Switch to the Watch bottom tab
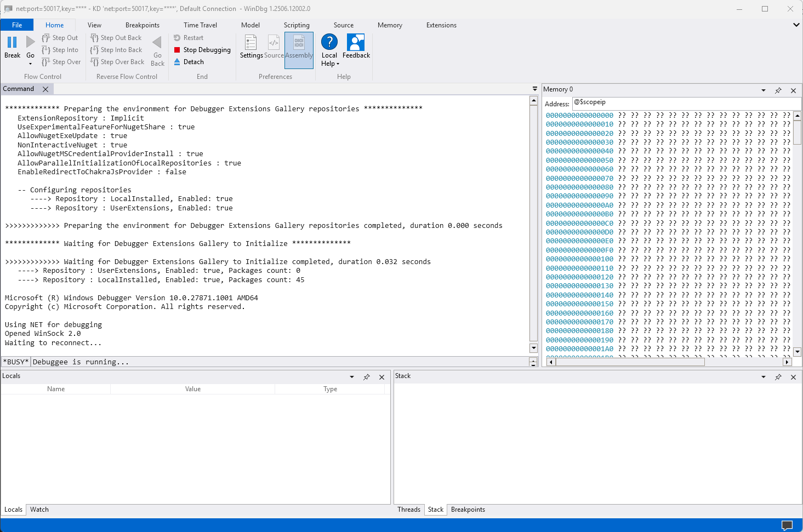Screen dimensions: 803x532 39,510
